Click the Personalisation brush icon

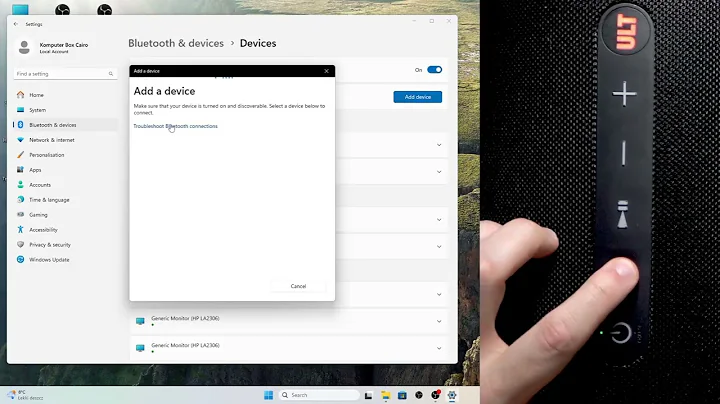click(x=20, y=155)
